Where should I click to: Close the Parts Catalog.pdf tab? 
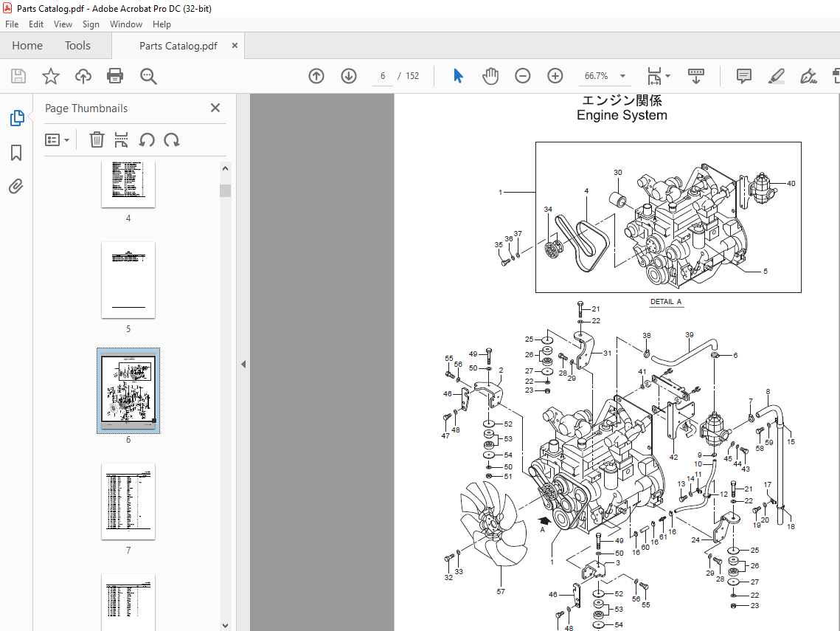[x=235, y=46]
